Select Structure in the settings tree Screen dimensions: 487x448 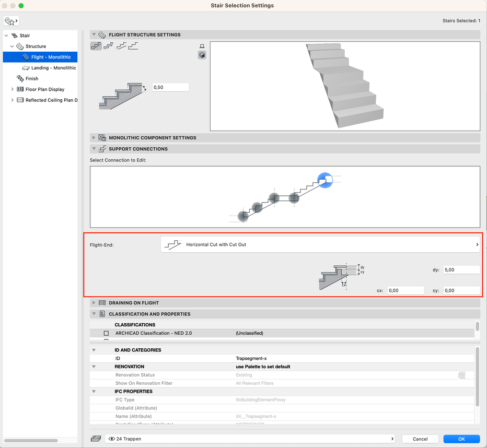[31, 46]
